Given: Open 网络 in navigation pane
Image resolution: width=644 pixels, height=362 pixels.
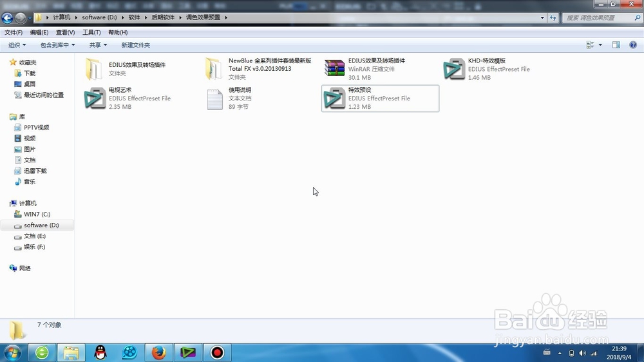Looking at the screenshot, I should point(24,269).
